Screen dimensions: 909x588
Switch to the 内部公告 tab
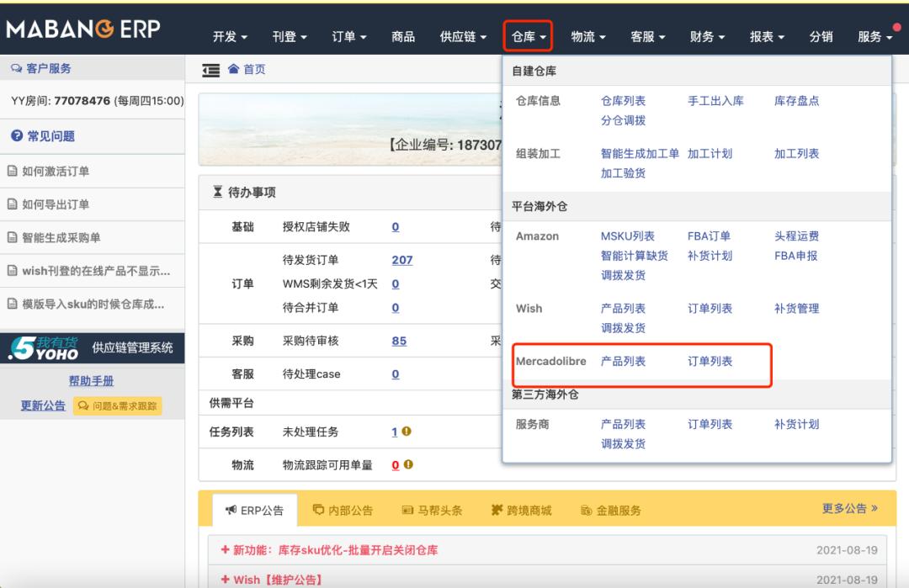[342, 510]
